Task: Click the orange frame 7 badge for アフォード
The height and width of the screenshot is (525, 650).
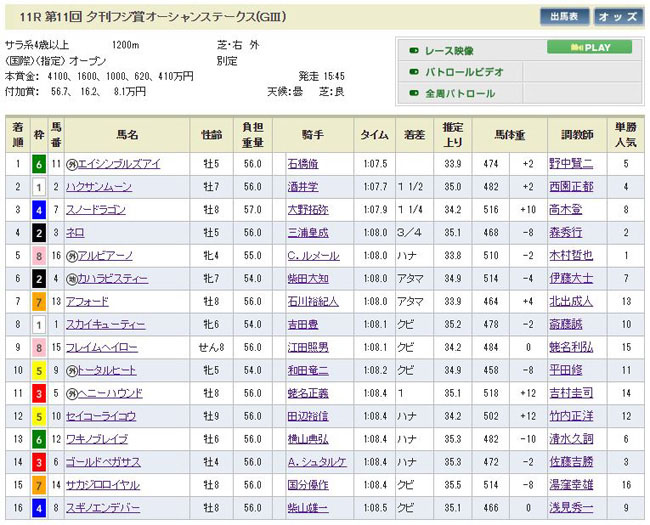Action: (x=37, y=301)
